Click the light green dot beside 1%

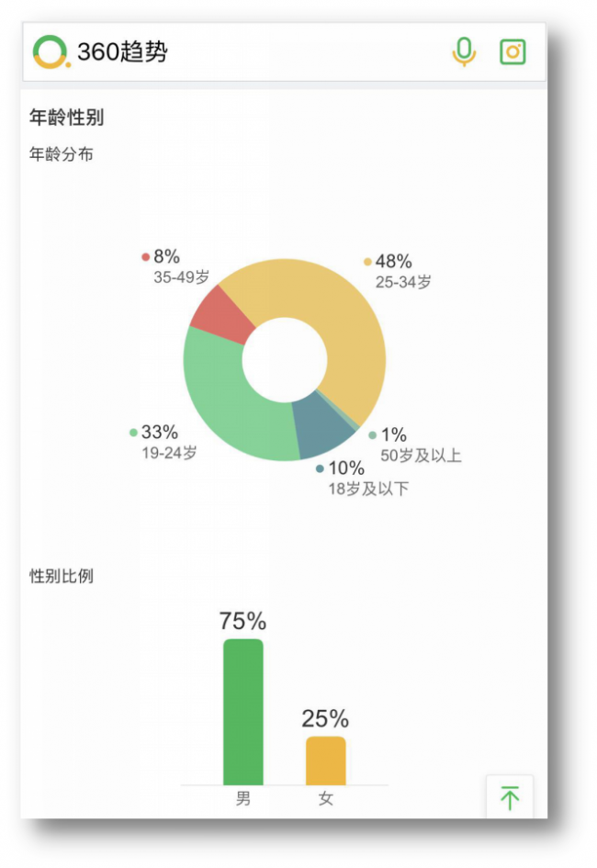pos(372,435)
